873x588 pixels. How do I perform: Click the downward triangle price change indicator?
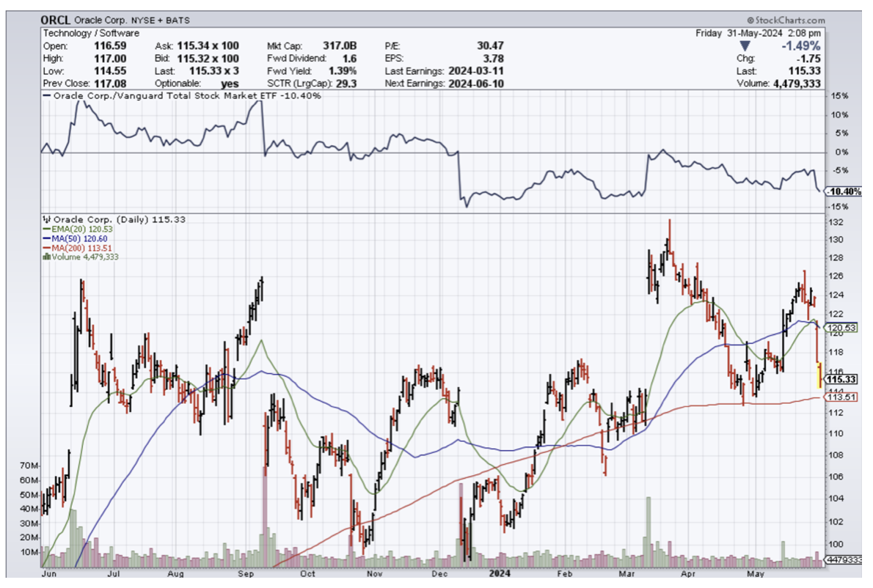[x=746, y=45]
